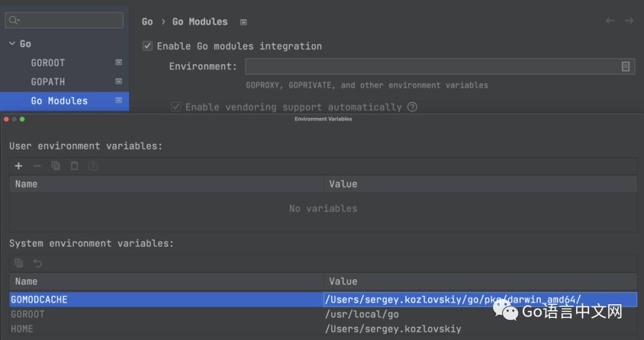The height and width of the screenshot is (340, 644).
Task: Copy user environment variables icon
Action: point(55,166)
